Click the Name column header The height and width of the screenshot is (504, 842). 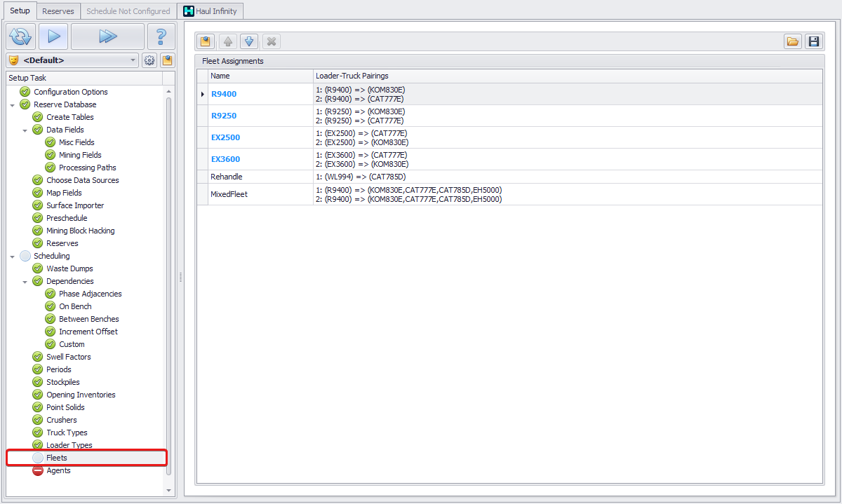tap(260, 76)
